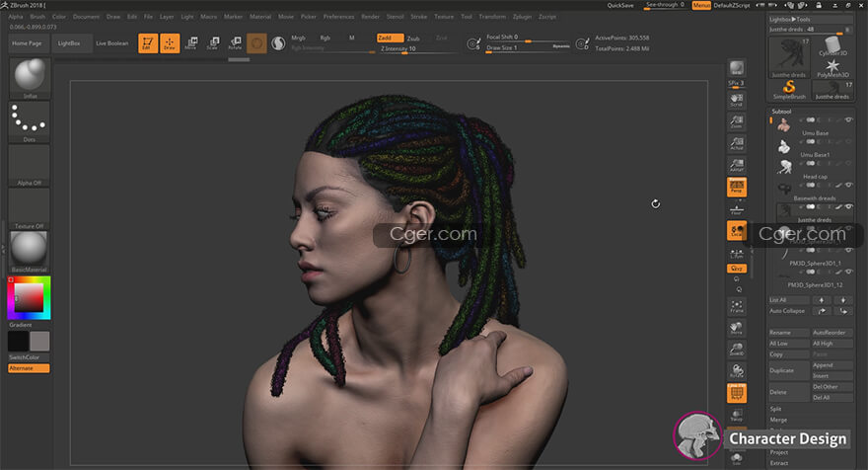Image resolution: width=868 pixels, height=470 pixels.
Task: Select the Umu Base1 subtool
Action: pos(815,147)
